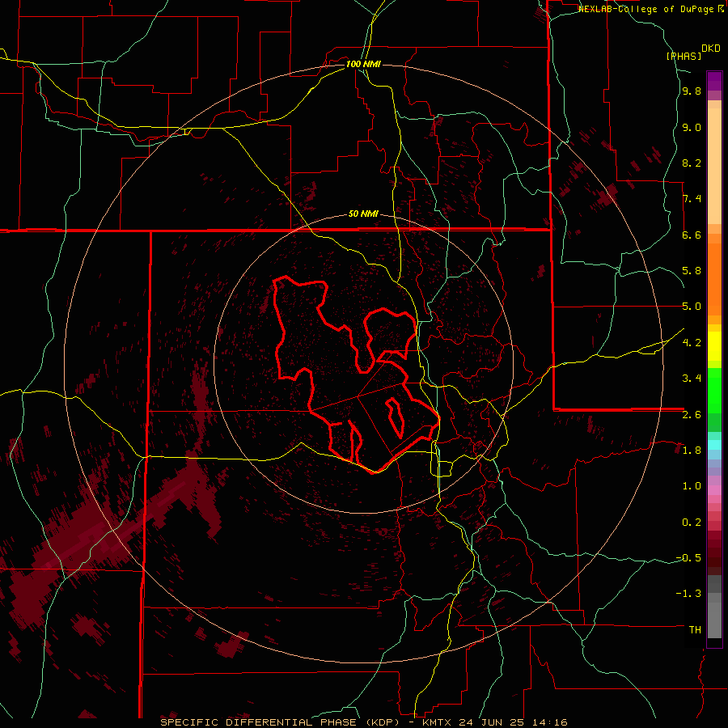Click the orange band of the color scale
728x728 pixels.
pos(714,278)
